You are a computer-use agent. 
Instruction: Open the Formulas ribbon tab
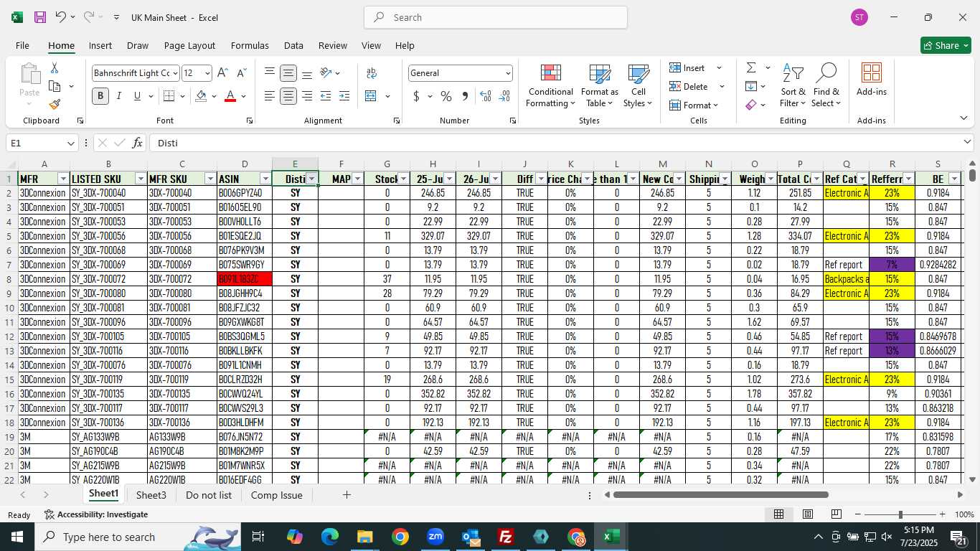click(250, 45)
